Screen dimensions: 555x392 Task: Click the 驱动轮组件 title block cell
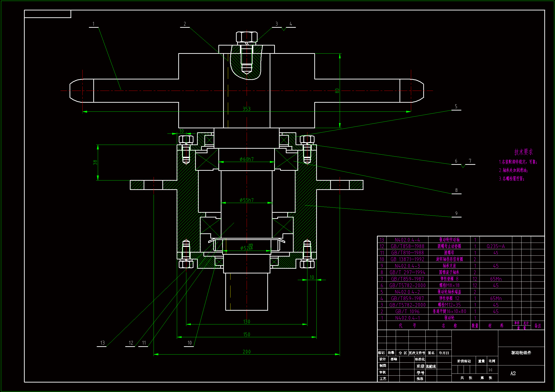coord(521,353)
